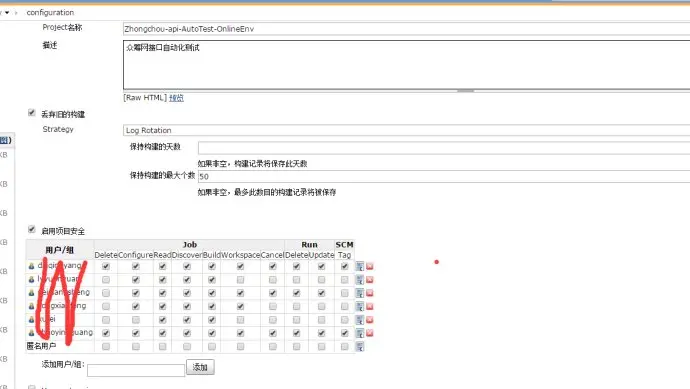Enable Run Update for 匿名用户
The image size is (690, 389).
coord(322,347)
